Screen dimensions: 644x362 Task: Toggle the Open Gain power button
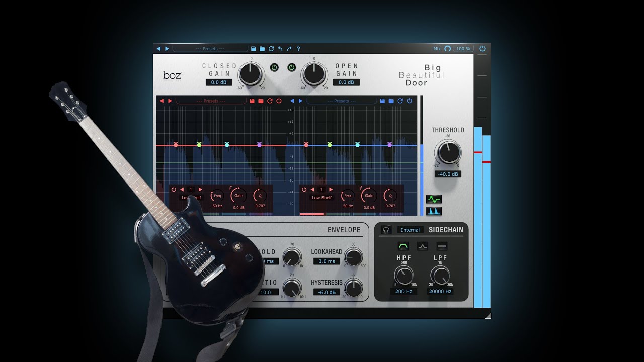(292, 67)
